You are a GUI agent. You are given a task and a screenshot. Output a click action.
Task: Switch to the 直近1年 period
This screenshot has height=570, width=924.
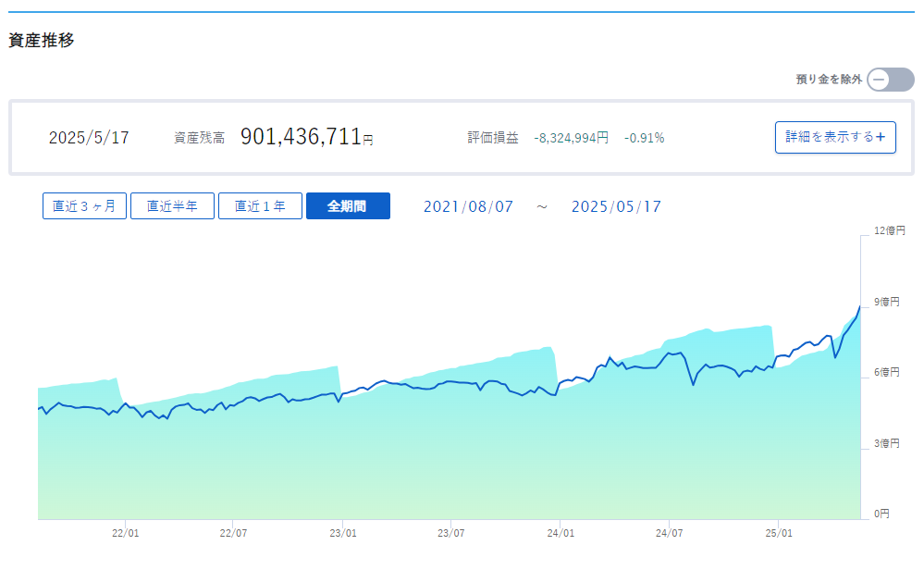[260, 205]
